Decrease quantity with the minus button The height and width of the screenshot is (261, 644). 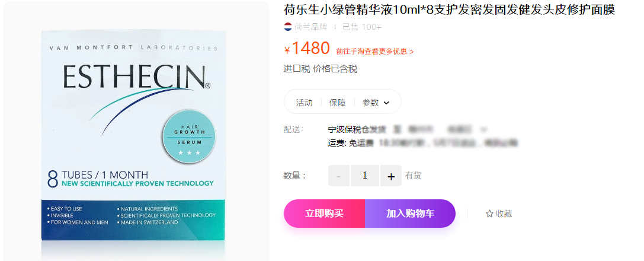[x=339, y=176]
